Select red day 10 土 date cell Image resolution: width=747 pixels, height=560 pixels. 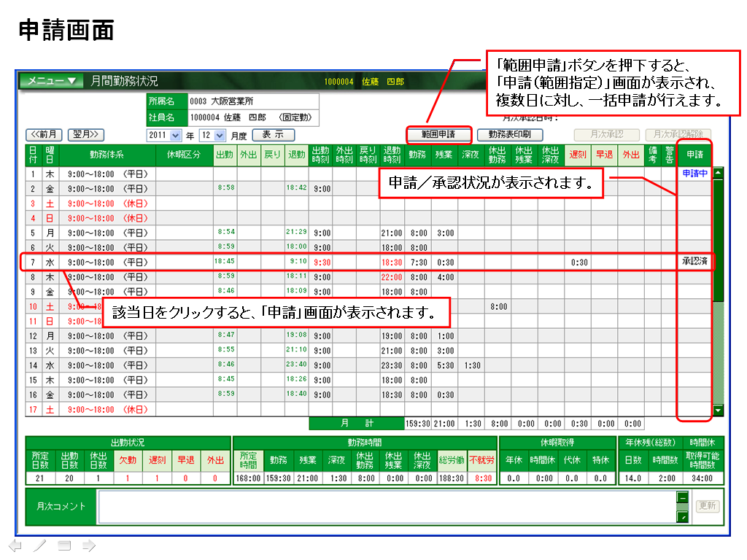(34, 307)
